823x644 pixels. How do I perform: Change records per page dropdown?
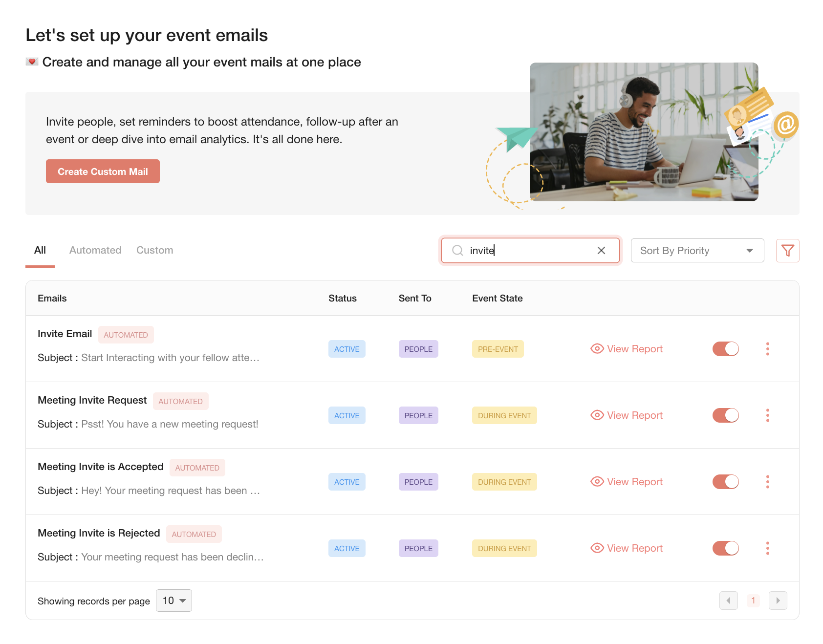point(174,601)
